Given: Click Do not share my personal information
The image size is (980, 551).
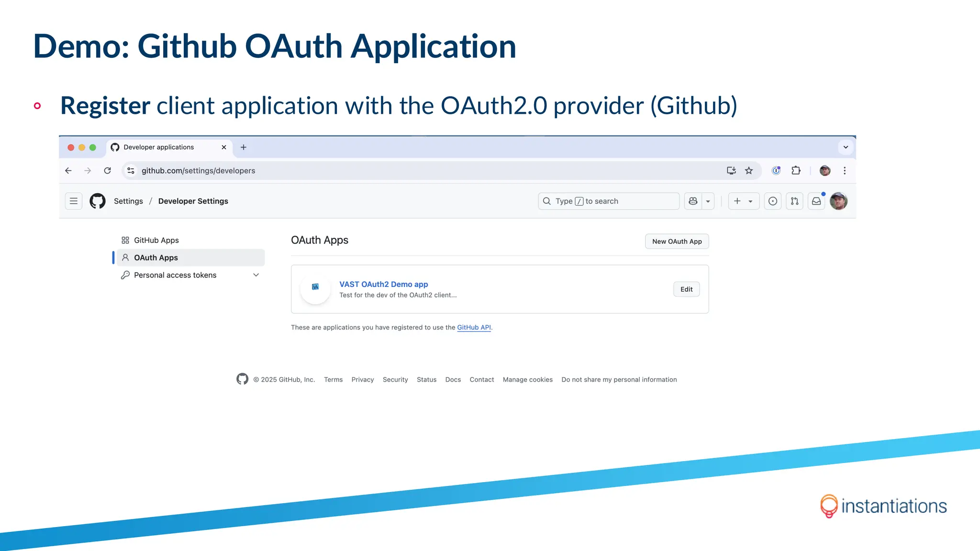Looking at the screenshot, I should (619, 380).
